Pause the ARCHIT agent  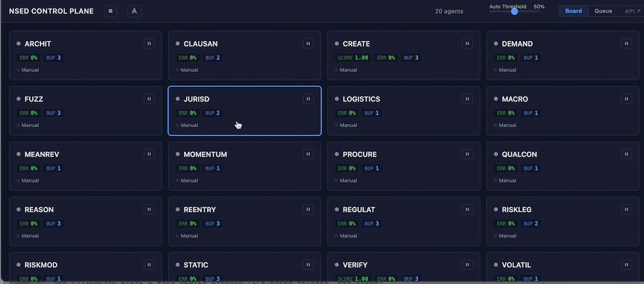pyautogui.click(x=149, y=43)
